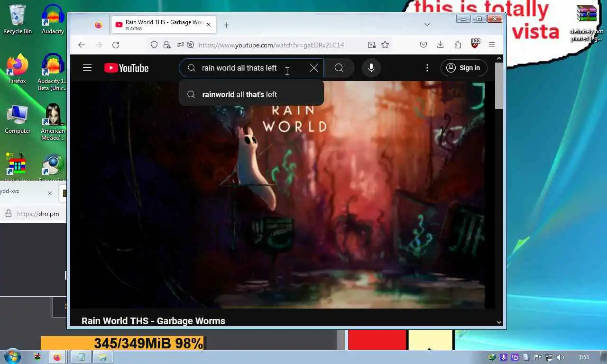This screenshot has height=364, width=607.
Task: Click the Rain World video player
Action: [283, 194]
